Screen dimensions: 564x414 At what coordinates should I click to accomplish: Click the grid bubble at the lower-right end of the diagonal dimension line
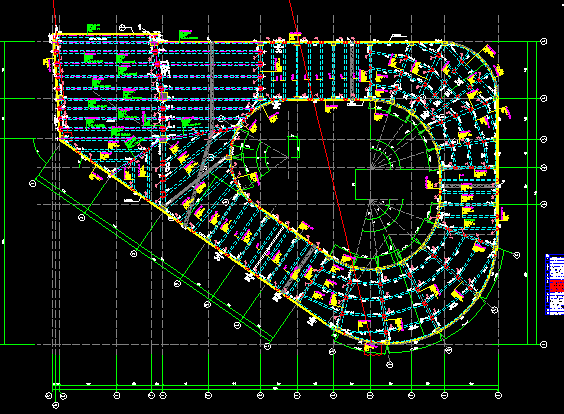coord(267,346)
